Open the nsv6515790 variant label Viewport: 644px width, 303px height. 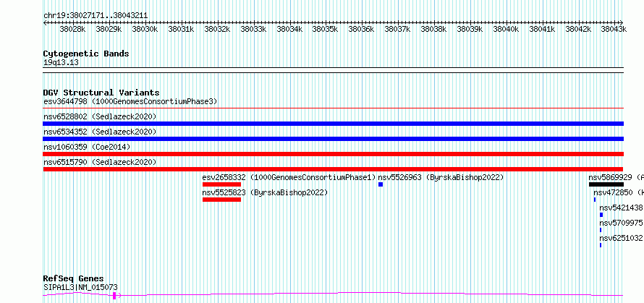(100, 162)
